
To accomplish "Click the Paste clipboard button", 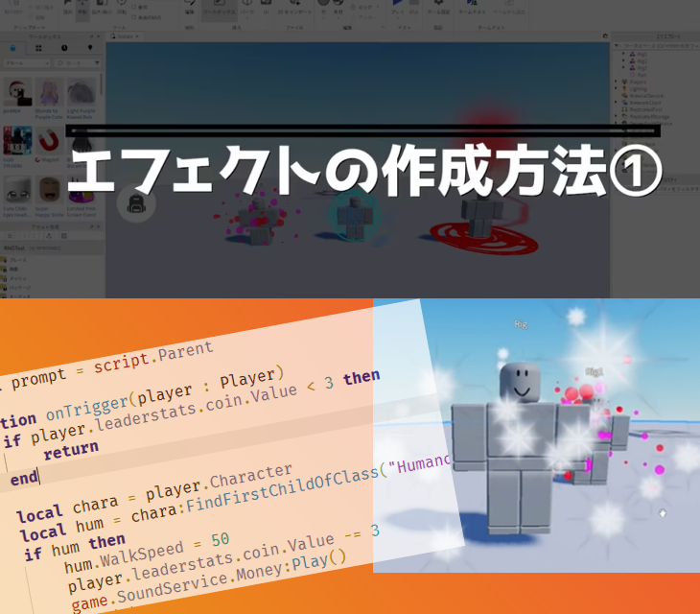I will (13, 8).
